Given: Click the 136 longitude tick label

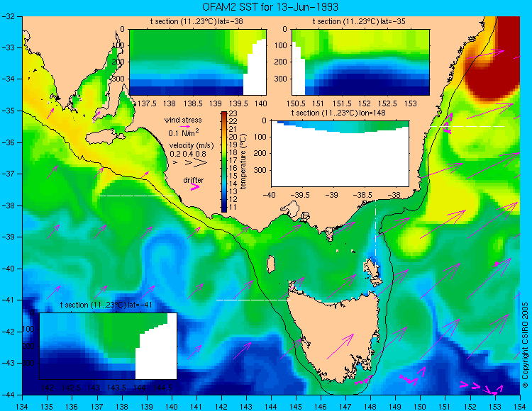Looking at the screenshot, I should pyautogui.click(x=72, y=406).
